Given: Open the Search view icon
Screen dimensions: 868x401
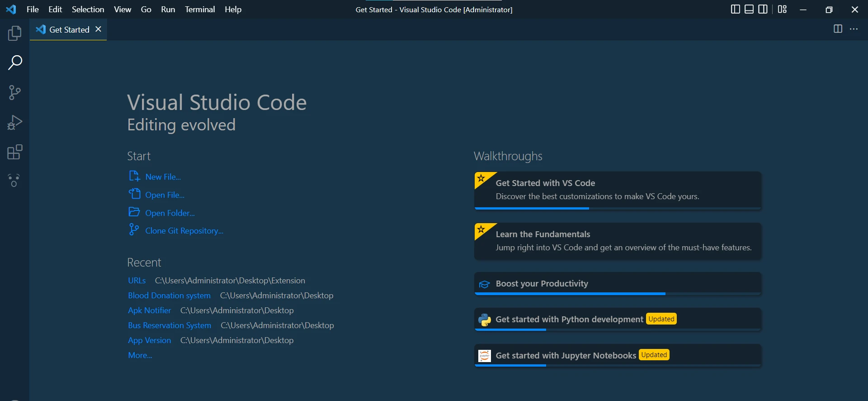Looking at the screenshot, I should tap(14, 63).
